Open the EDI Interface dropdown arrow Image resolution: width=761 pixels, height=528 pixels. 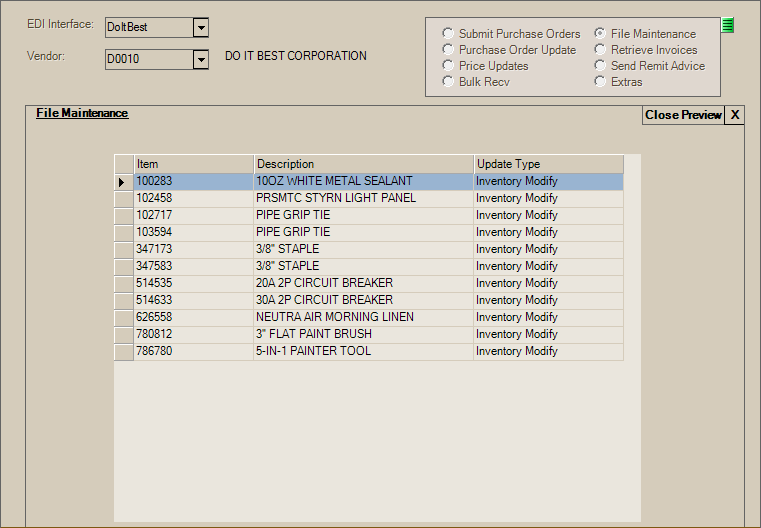200,28
